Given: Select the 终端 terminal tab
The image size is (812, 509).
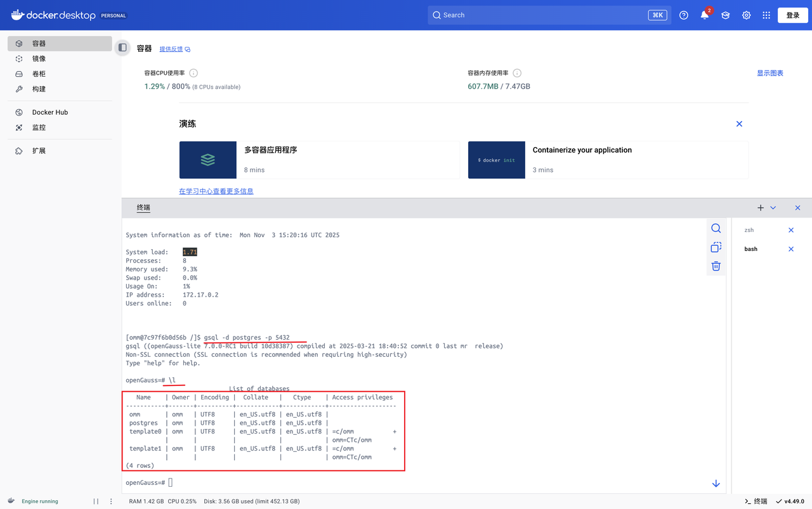Looking at the screenshot, I should 144,208.
